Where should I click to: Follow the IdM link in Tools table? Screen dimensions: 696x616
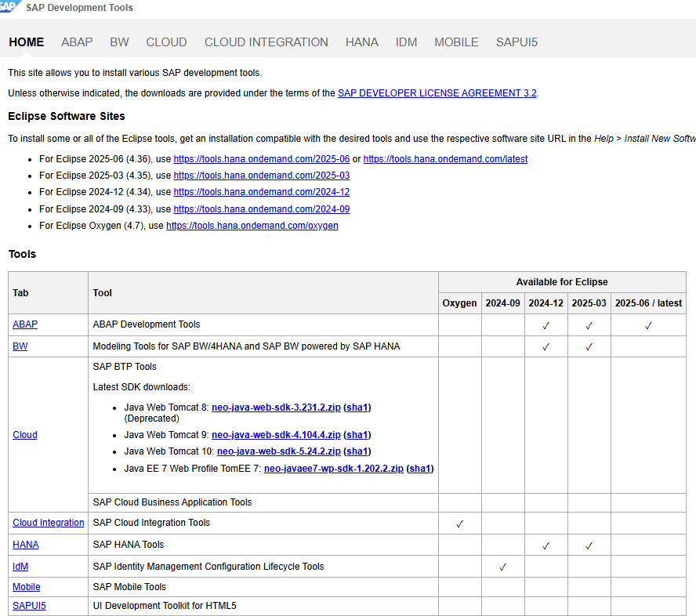[x=20, y=567]
